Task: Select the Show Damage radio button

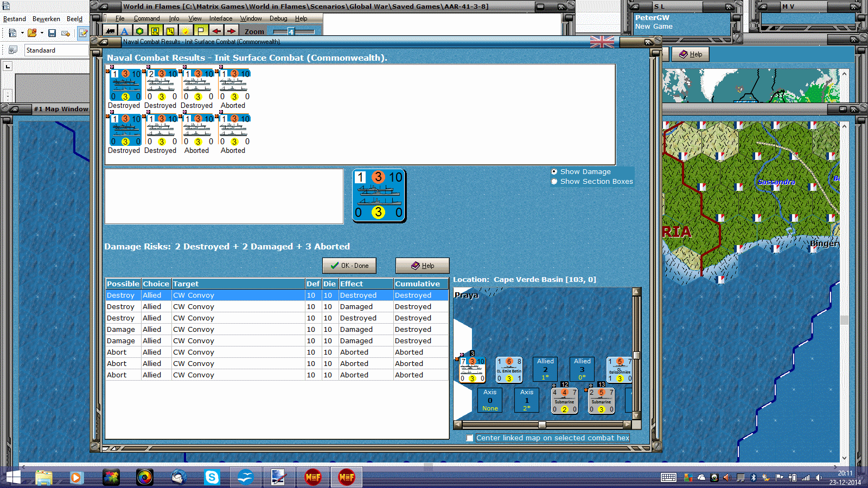Action: tap(554, 172)
